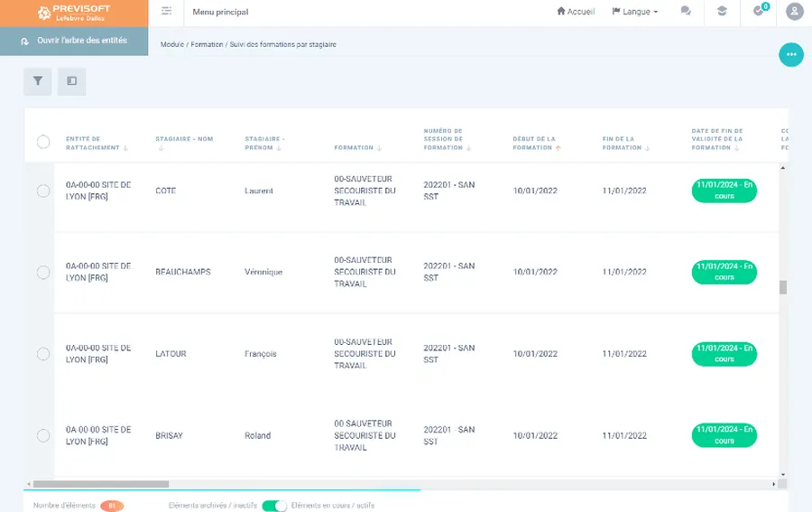
Task: Go to Accueil home link
Action: pos(576,12)
